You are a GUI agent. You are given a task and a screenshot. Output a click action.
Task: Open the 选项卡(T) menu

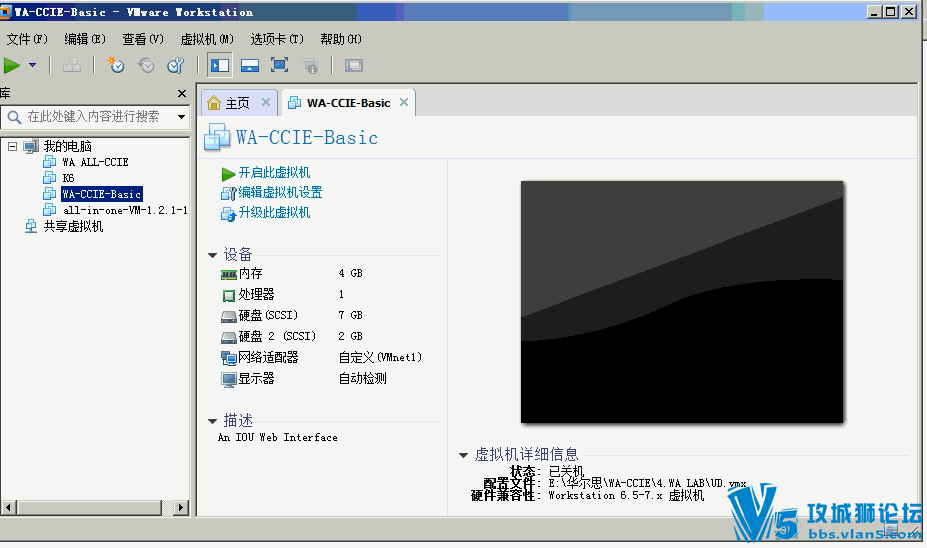(277, 39)
